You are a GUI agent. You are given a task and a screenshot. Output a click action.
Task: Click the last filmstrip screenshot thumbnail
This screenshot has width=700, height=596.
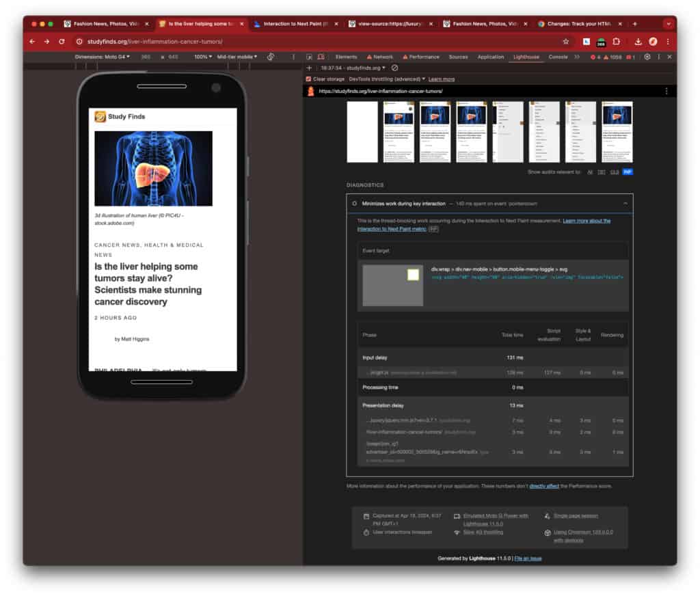click(617, 132)
